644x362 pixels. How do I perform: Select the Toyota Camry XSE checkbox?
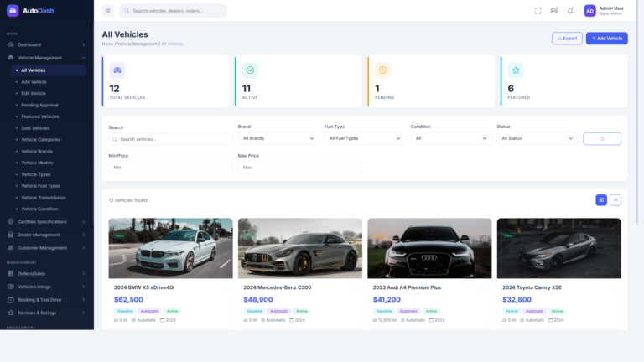[x=613, y=287]
